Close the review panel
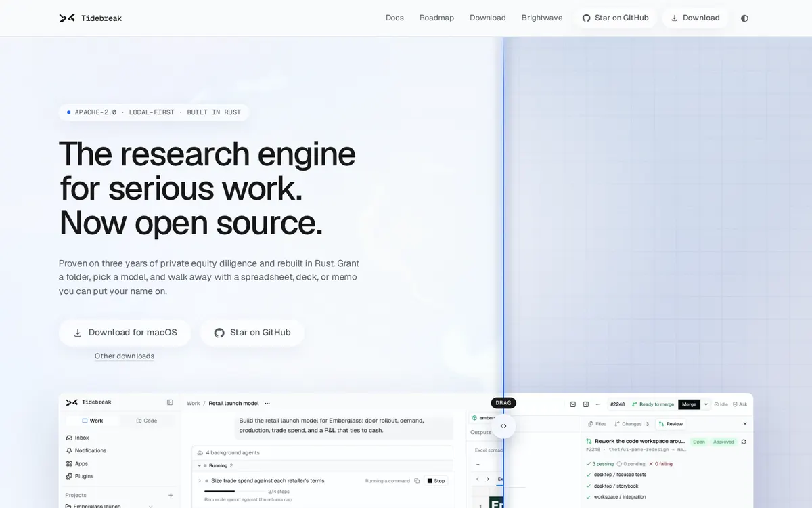The height and width of the screenshot is (508, 812). 745,424
